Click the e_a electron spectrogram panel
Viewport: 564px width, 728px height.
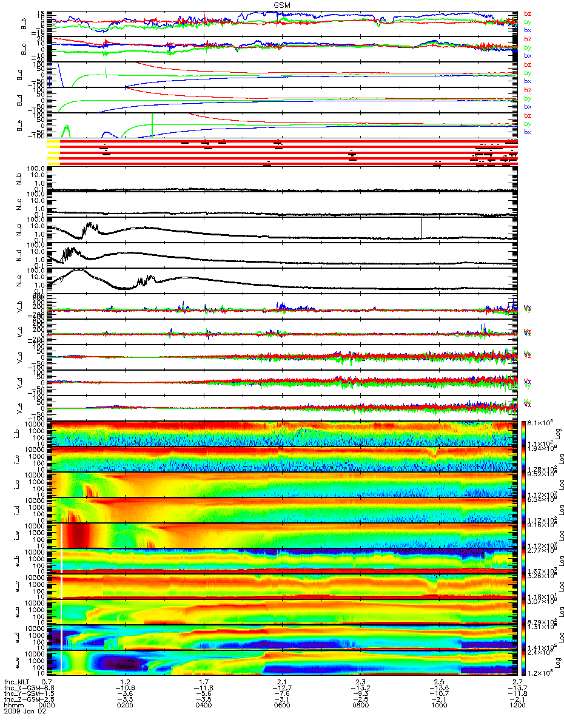(x=281, y=612)
